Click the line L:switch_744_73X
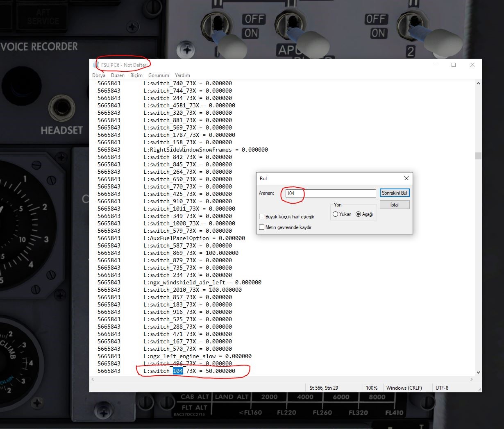The width and height of the screenshot is (504, 429). coord(188,91)
